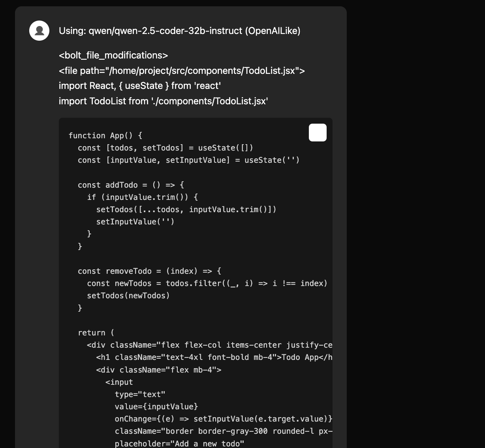Click the model name text line
This screenshot has width=485, height=448.
179,31
